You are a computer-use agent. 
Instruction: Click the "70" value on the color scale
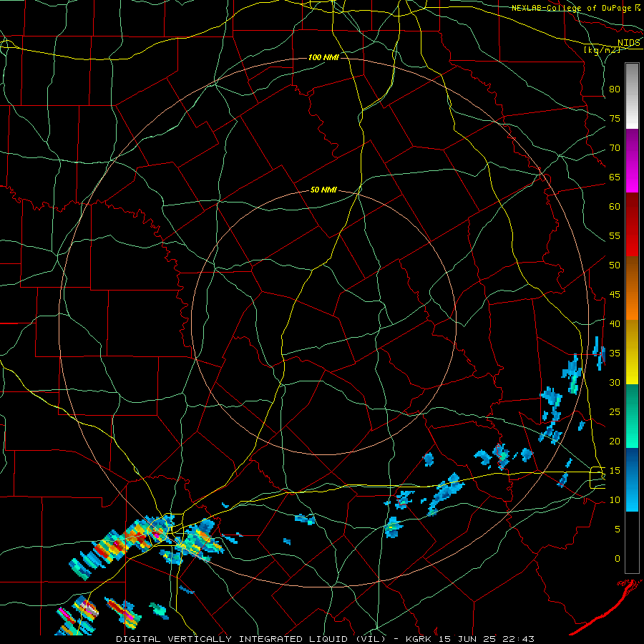(615, 148)
